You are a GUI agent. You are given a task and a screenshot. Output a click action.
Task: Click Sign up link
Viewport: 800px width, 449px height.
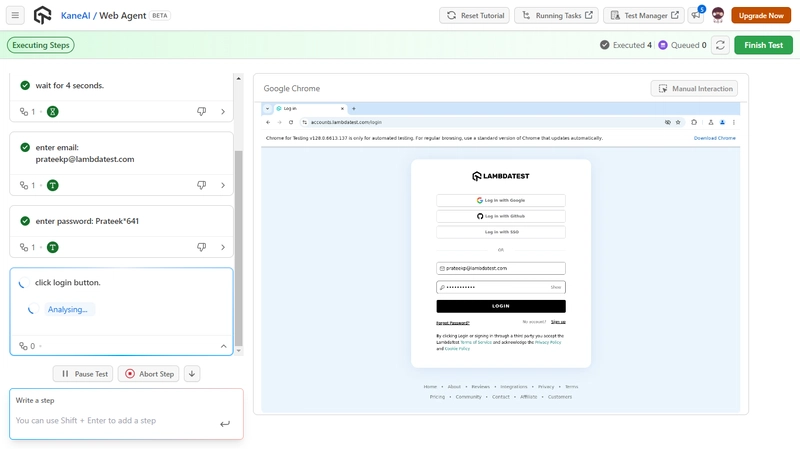pyautogui.click(x=558, y=322)
